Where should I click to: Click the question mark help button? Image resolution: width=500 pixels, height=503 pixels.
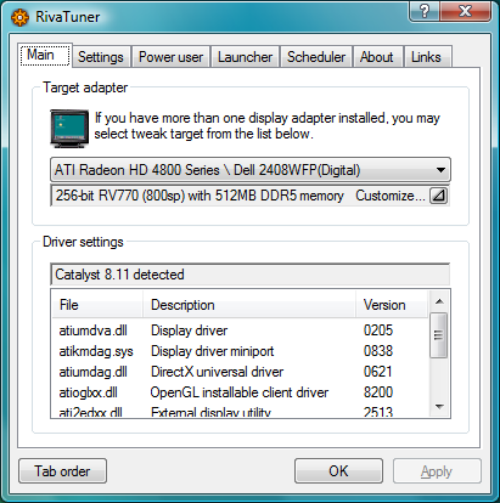tap(424, 11)
